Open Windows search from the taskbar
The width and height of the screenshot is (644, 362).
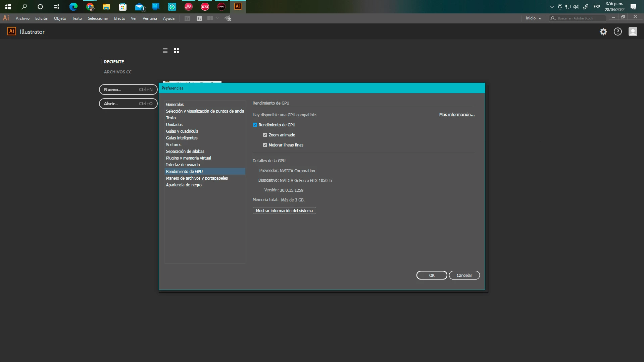pos(24,6)
